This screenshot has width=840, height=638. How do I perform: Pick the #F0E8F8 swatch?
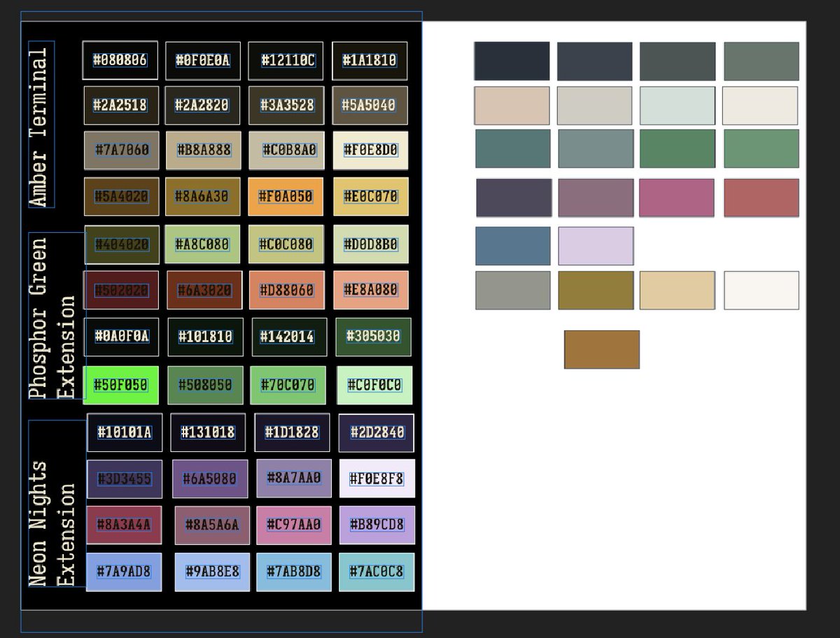pos(377,478)
